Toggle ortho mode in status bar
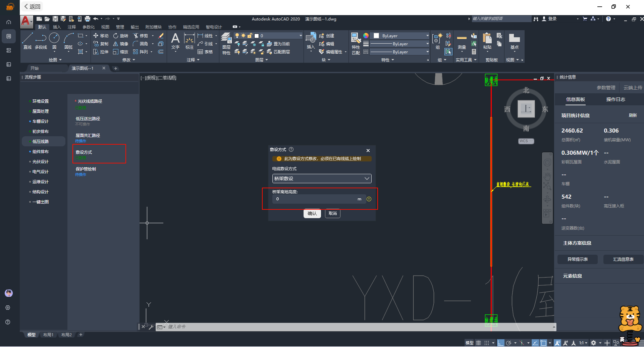Image resolution: width=644 pixels, height=347 pixels. 500,343
